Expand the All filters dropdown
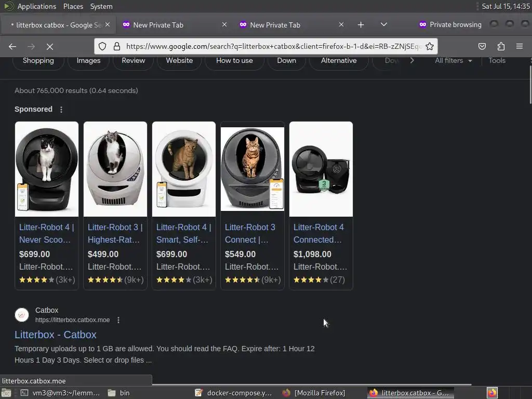This screenshot has height=399, width=532. pos(453,61)
